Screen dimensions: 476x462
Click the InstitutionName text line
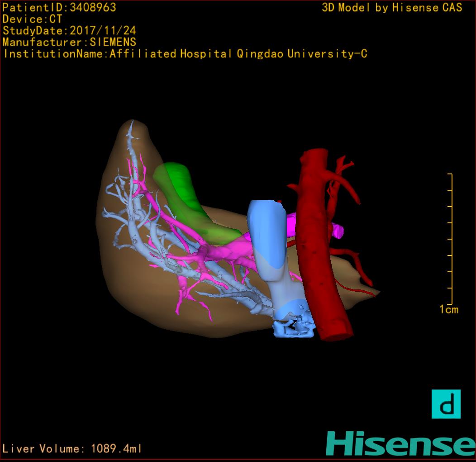coord(185,54)
